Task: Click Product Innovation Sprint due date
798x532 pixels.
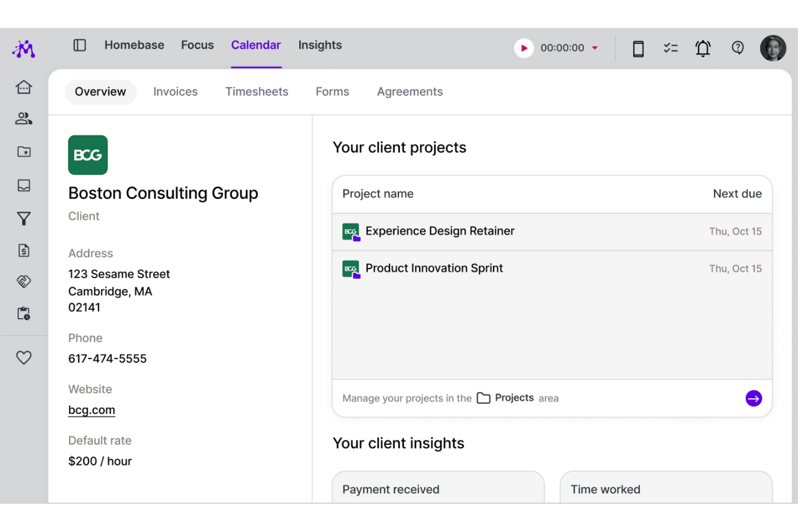Action: (735, 269)
